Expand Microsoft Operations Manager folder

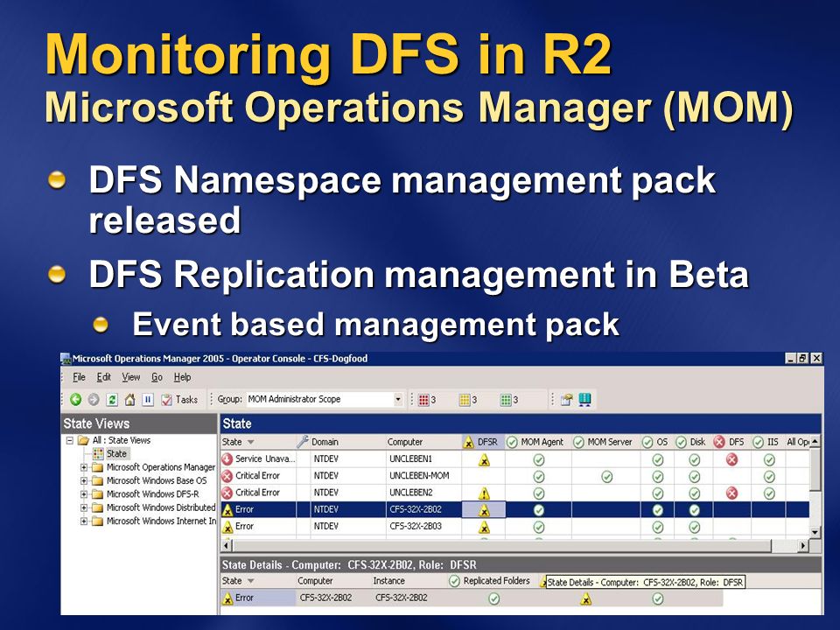[84, 467]
